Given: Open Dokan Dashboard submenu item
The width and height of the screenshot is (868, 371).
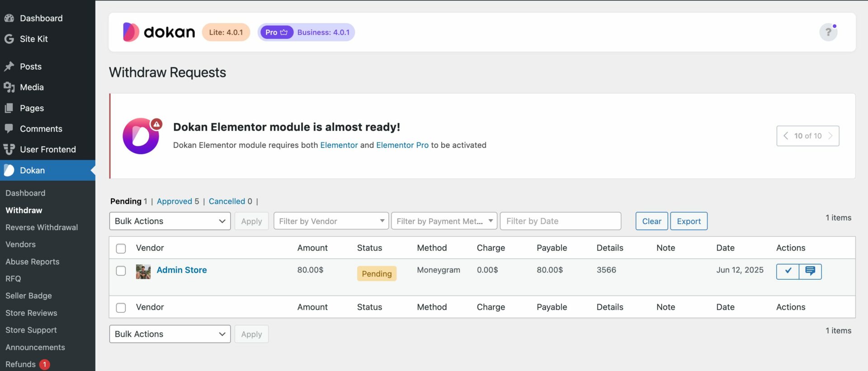Looking at the screenshot, I should click(x=25, y=193).
